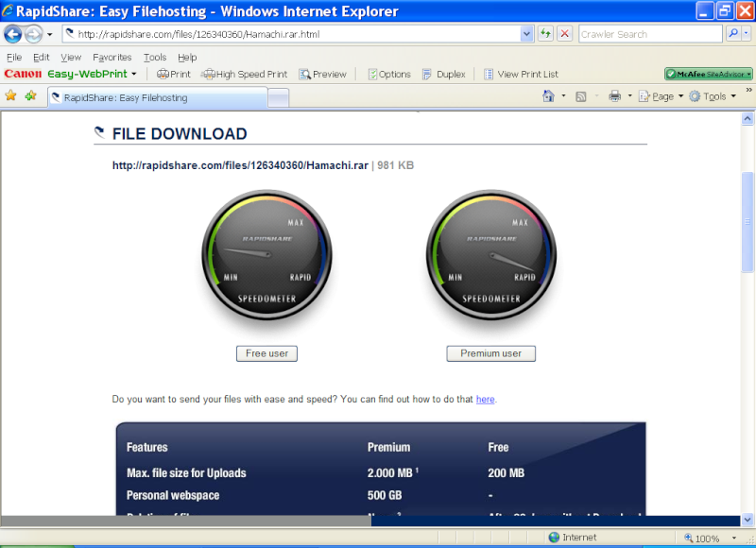Open the View menu
Viewport: 756px width, 548px height.
click(x=71, y=58)
